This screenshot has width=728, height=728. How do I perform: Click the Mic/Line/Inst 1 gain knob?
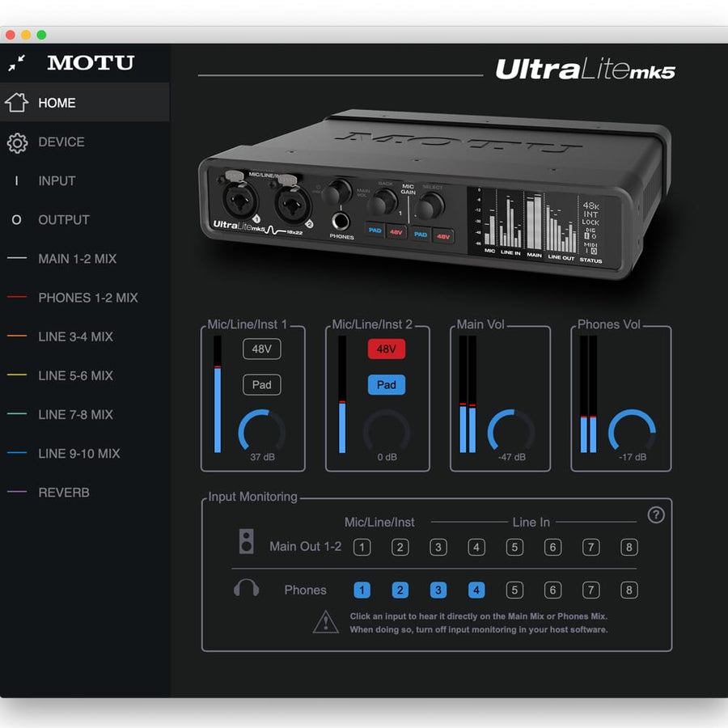pos(262,431)
